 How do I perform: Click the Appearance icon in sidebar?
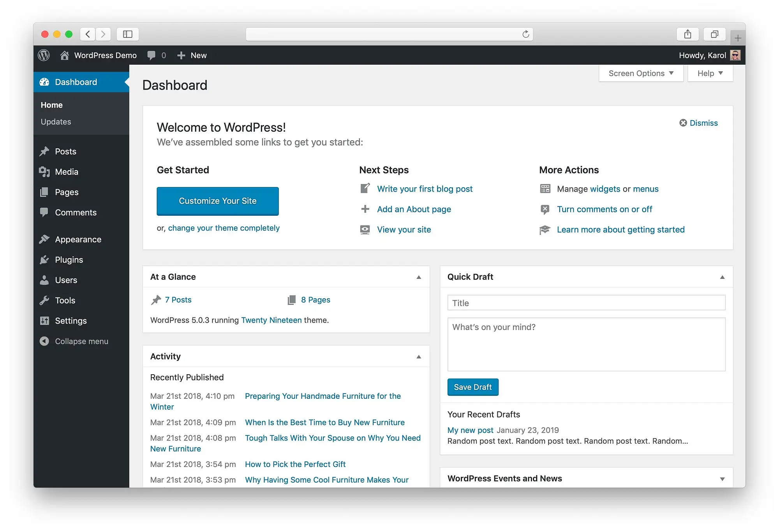(x=45, y=239)
